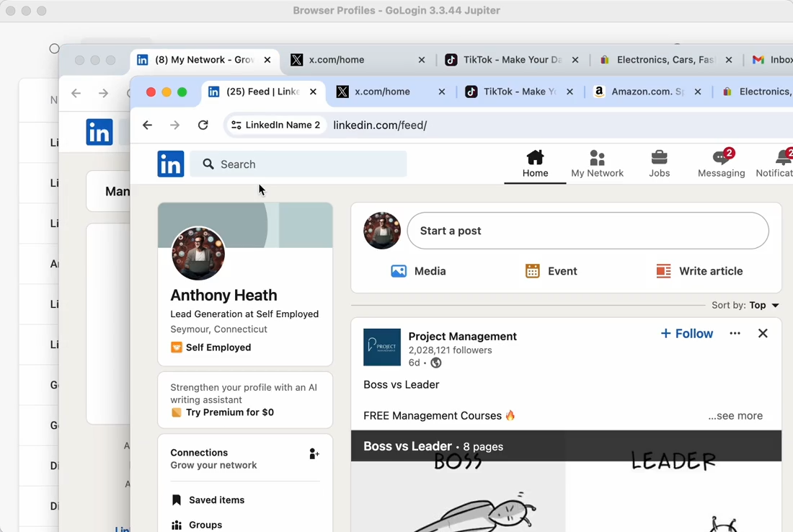793x532 pixels.
Task: Open the Boss vs Leader document preview
Action: pos(566,482)
